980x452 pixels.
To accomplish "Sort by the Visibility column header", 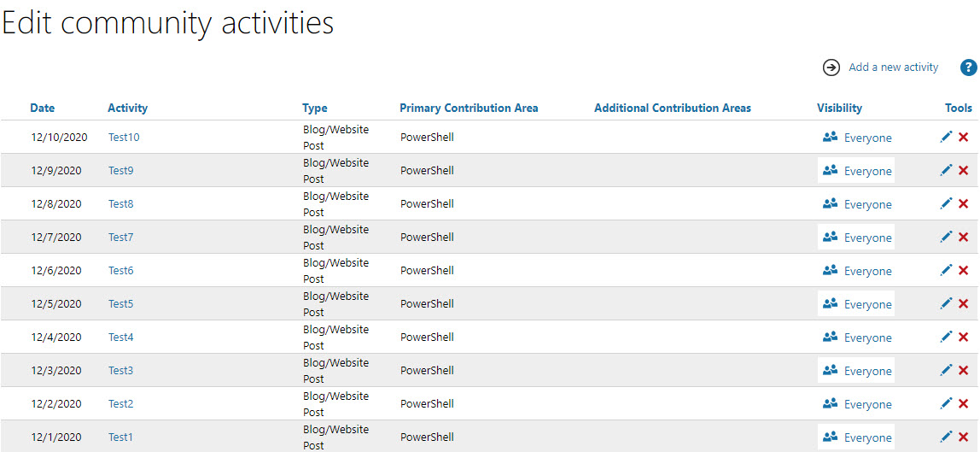I will click(839, 109).
